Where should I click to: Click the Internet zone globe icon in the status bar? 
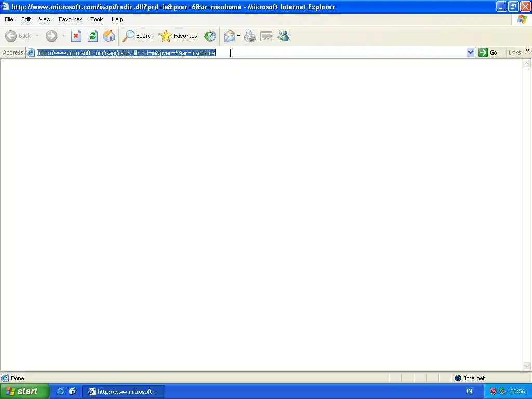(458, 378)
